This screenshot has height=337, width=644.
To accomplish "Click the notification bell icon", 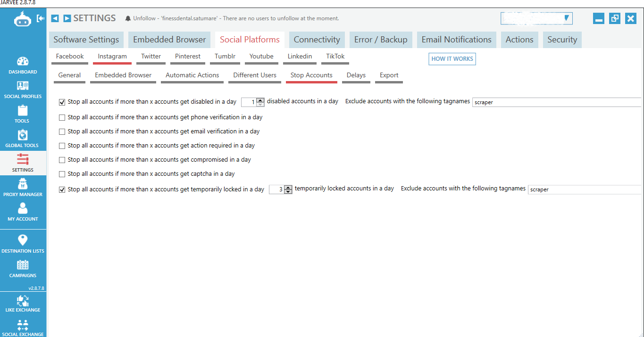I will click(128, 18).
